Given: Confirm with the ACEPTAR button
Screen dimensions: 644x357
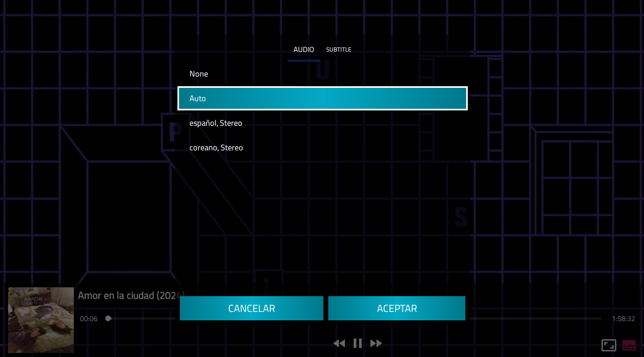Looking at the screenshot, I should 396,308.
